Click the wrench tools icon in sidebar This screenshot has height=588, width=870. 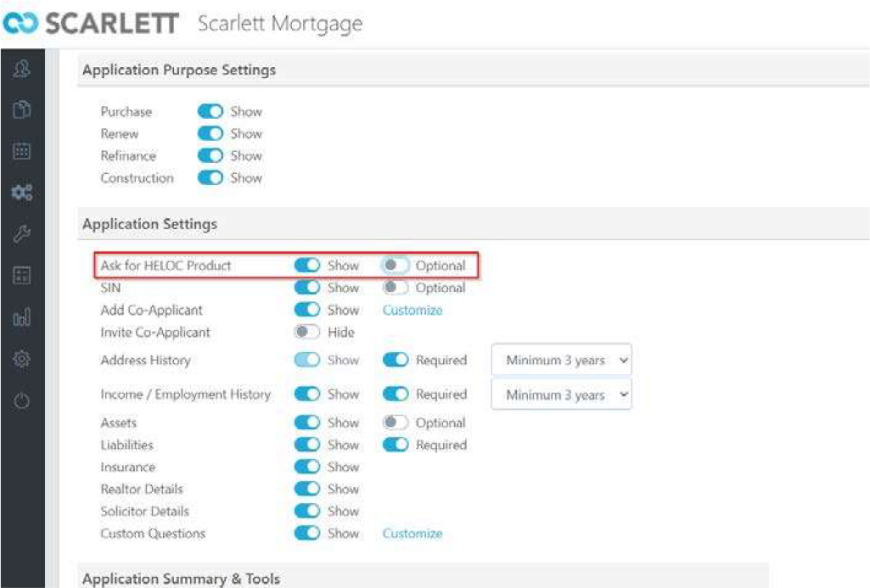pyautogui.click(x=22, y=234)
